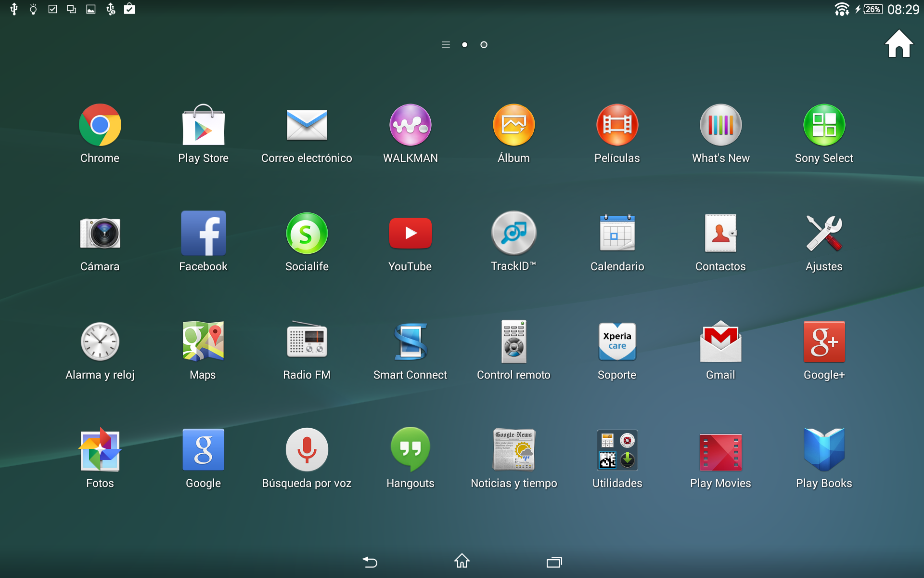Open the Hangouts chat app

[x=410, y=450]
